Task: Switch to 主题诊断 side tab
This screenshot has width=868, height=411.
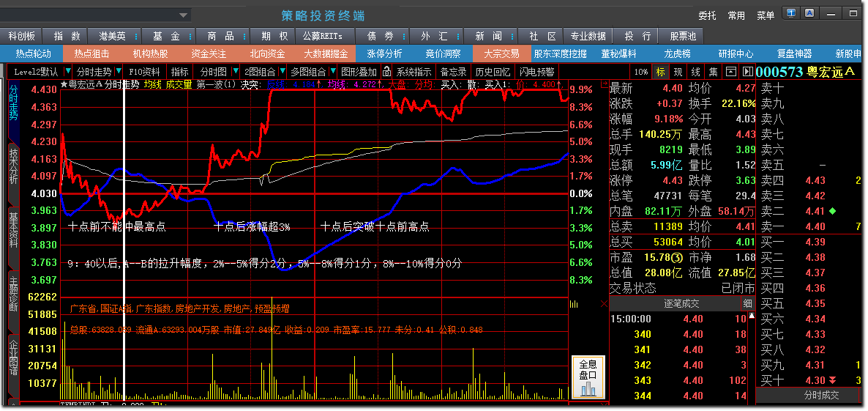Action: pos(14,294)
